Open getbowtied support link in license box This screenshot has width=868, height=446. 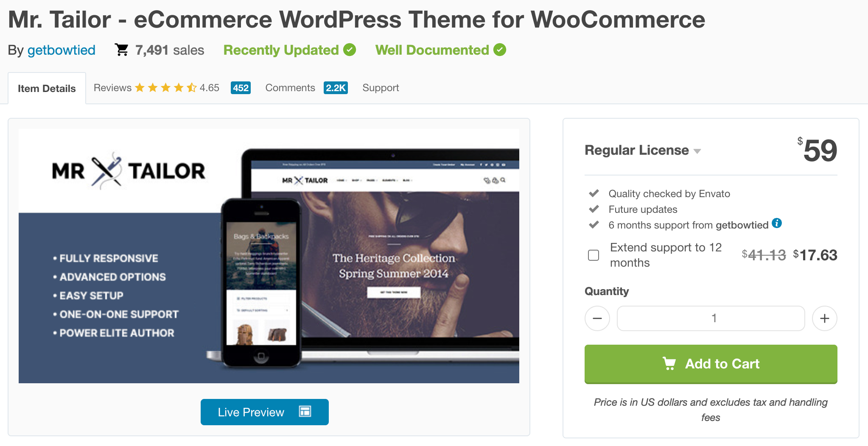coord(742,225)
